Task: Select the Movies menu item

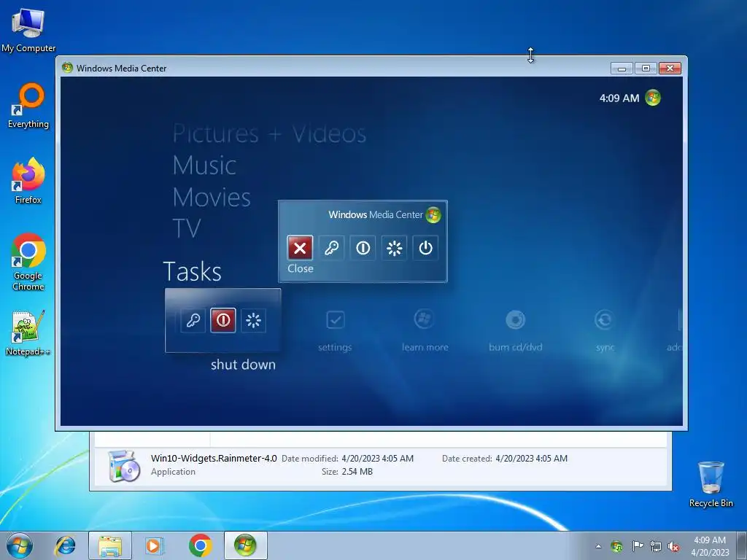Action: 212,197
